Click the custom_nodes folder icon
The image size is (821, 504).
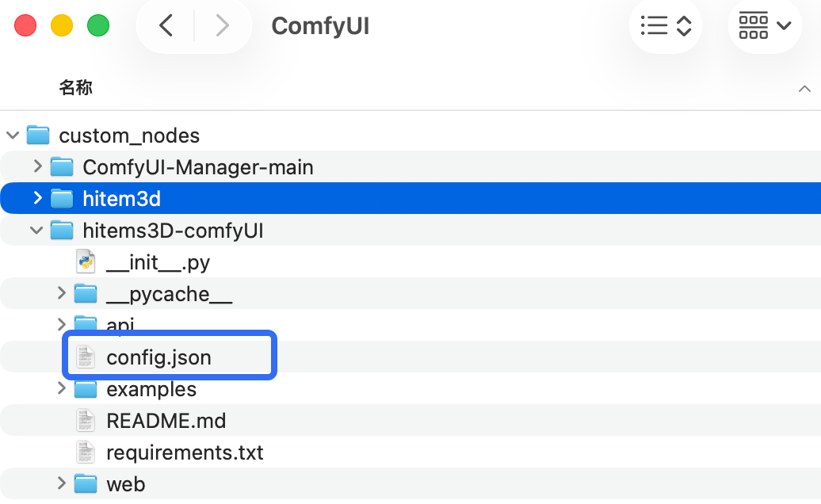pyautogui.click(x=38, y=135)
